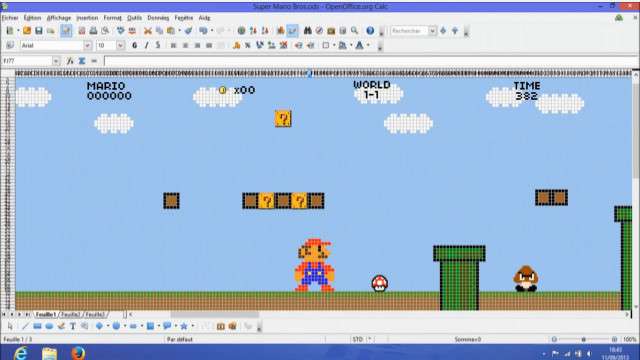Open the Function Wizard icon
The height and width of the screenshot is (360, 640).
70,61
